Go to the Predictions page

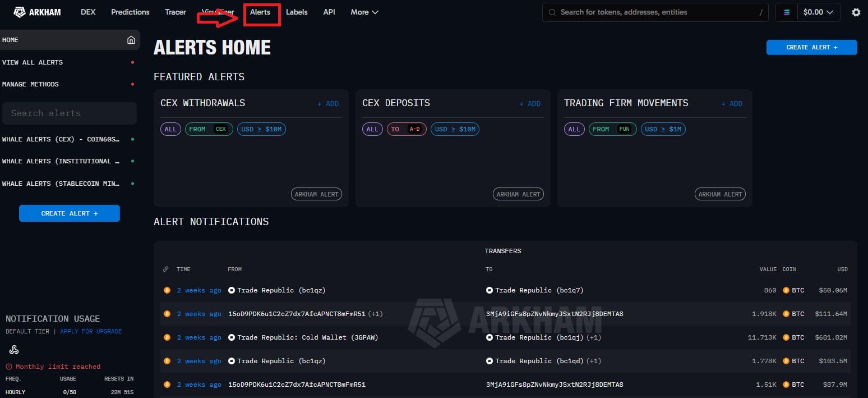(130, 12)
